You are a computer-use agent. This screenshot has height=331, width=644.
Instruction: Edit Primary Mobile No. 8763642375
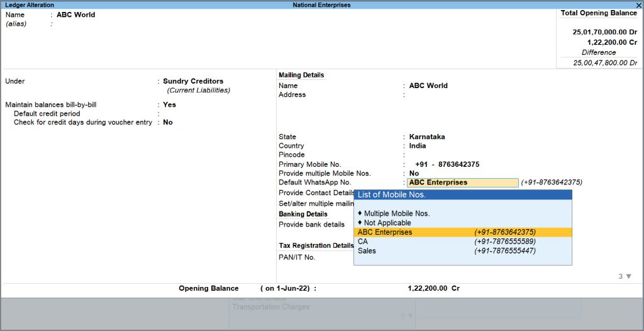(458, 164)
